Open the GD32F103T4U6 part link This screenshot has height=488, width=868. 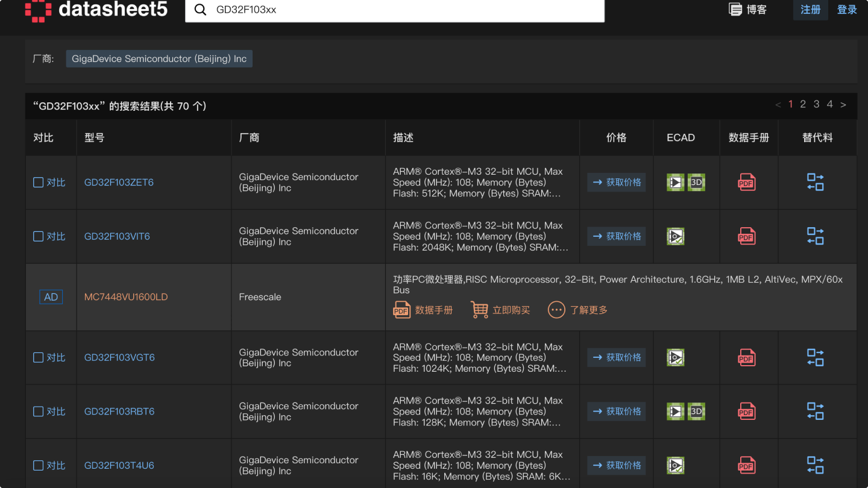(119, 466)
